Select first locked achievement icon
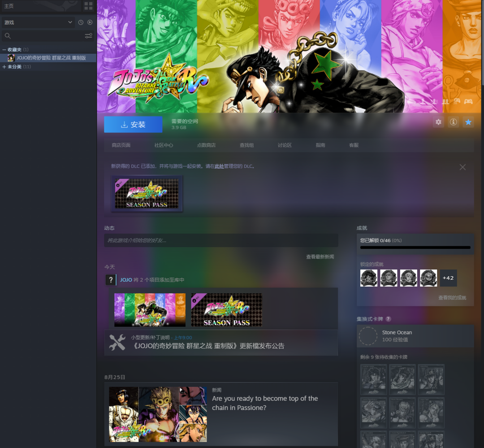The height and width of the screenshot is (448, 484). tap(368, 278)
